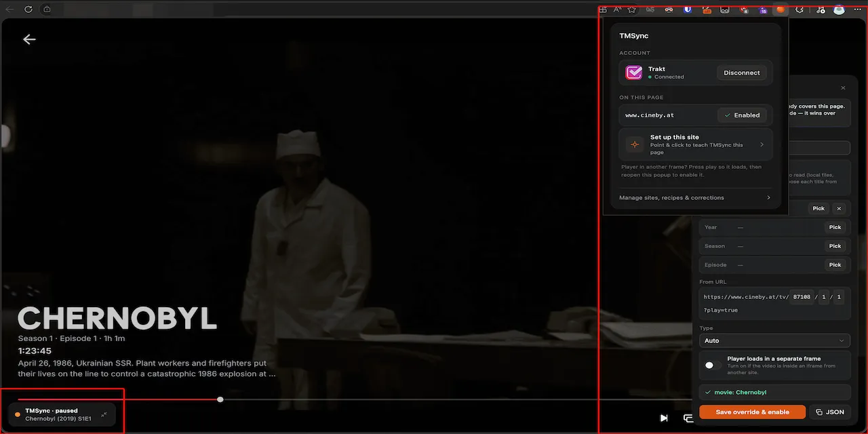Click the episodes list icon in player controls
Image resolution: width=868 pixels, height=434 pixels.
pyautogui.click(x=688, y=418)
